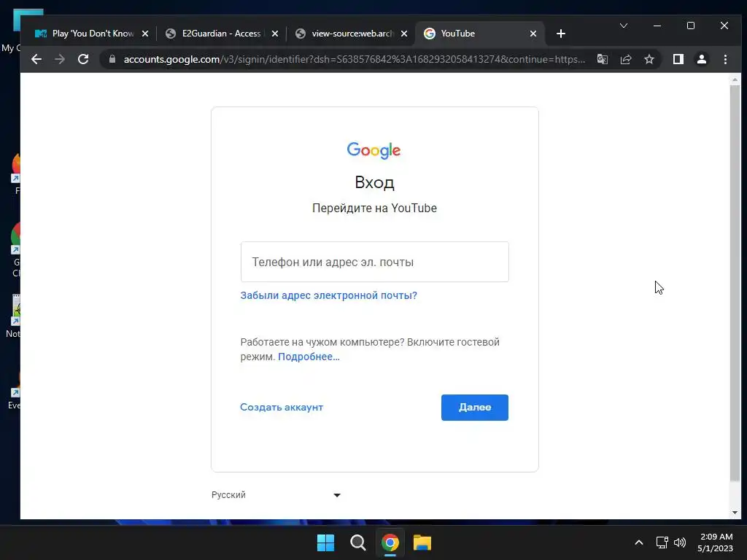Click the Chrome taskbar icon
747x560 pixels.
pos(390,542)
